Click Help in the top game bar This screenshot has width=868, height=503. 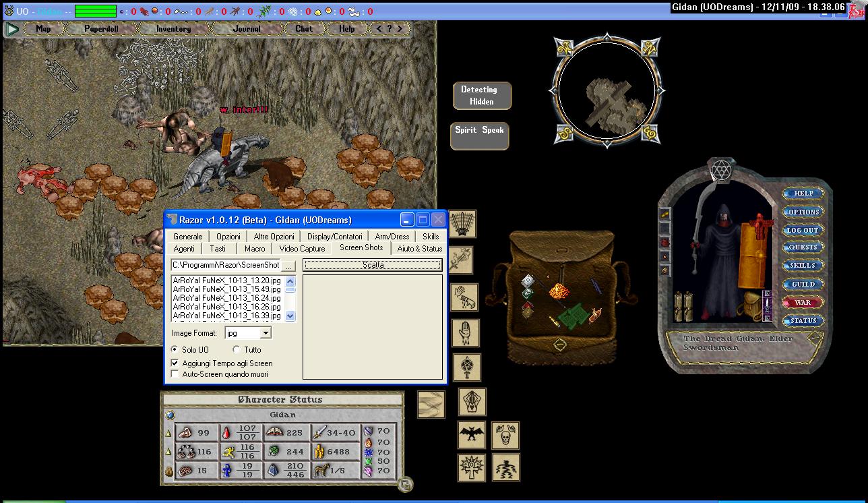click(x=346, y=29)
